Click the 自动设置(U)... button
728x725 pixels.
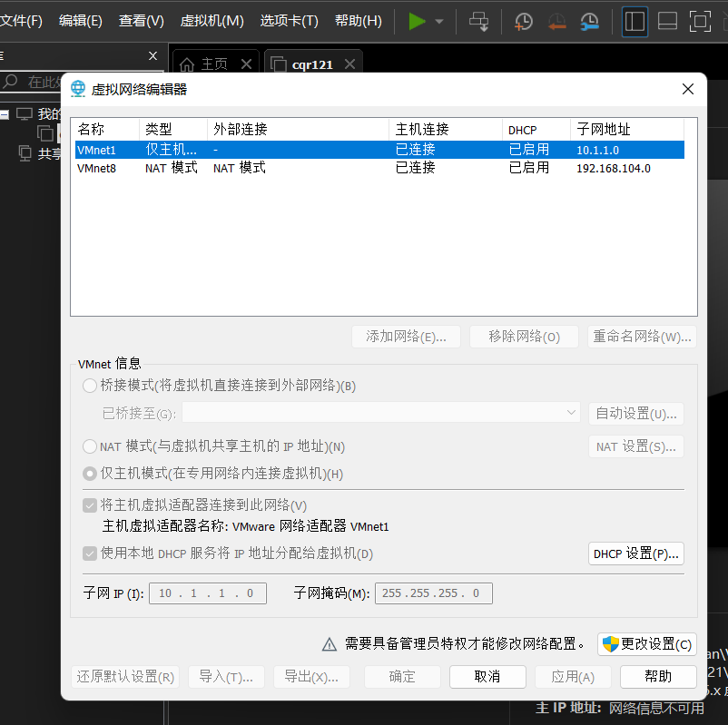636,413
